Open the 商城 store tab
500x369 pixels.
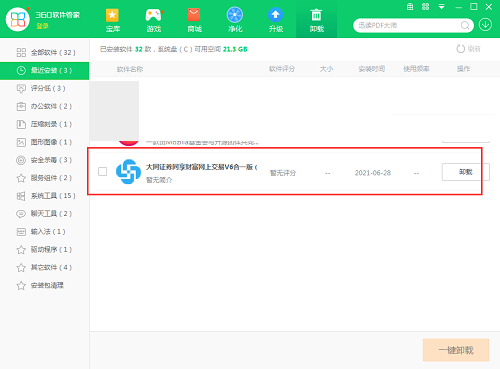194,20
